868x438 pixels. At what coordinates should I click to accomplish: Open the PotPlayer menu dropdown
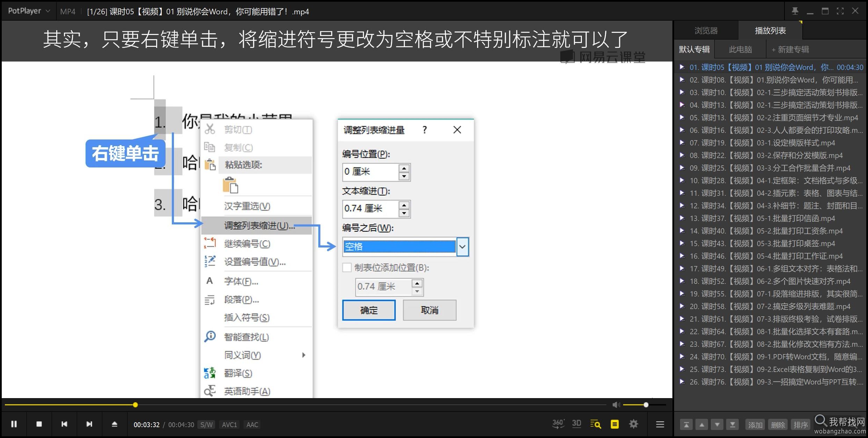[x=29, y=11]
